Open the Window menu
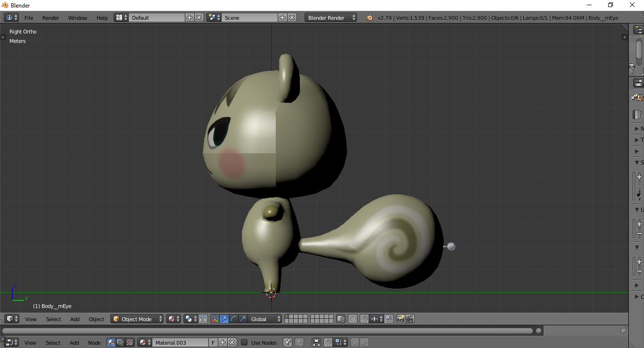This screenshot has width=644, height=348. point(78,18)
